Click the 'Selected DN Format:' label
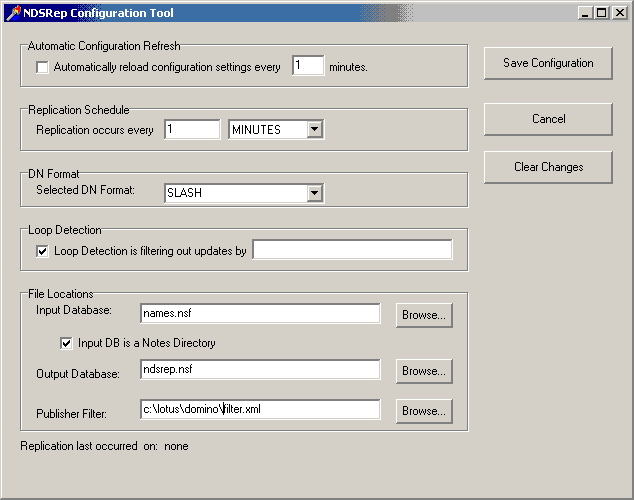Viewport: 634px width, 500px height. tap(85, 190)
